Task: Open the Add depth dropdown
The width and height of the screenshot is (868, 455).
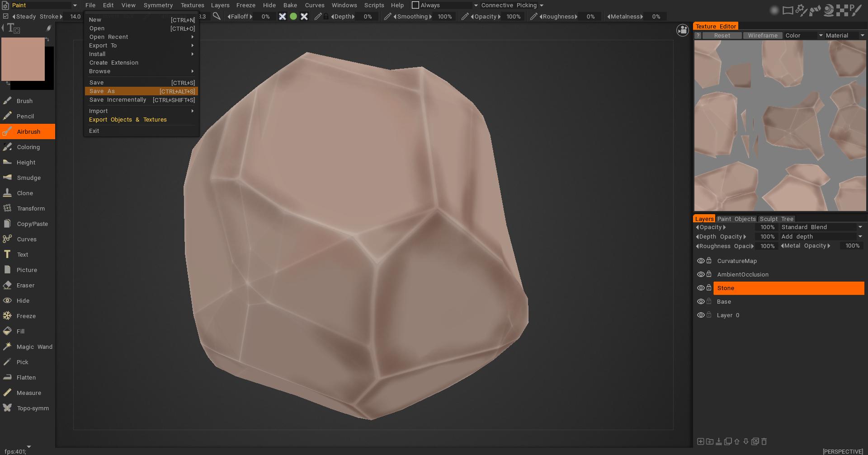Action: [822, 236]
